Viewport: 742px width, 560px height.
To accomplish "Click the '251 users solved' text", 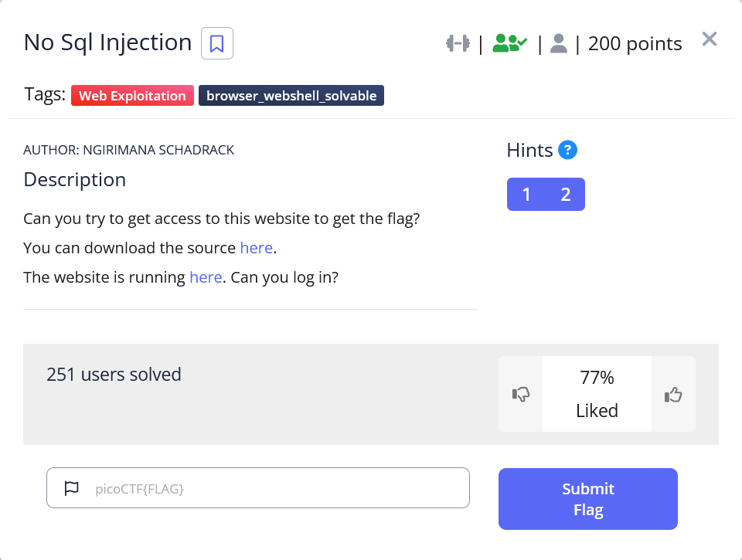I will 114,375.
